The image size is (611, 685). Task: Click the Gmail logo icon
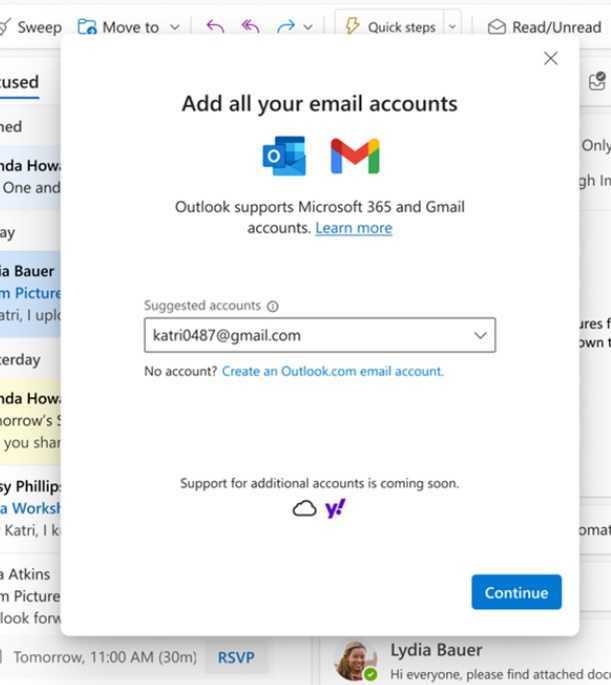coord(355,156)
